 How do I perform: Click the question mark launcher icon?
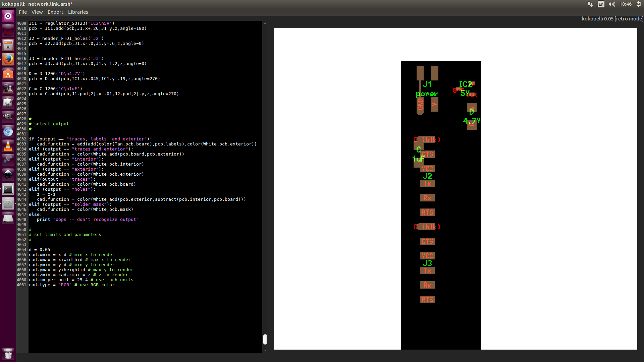(8, 203)
